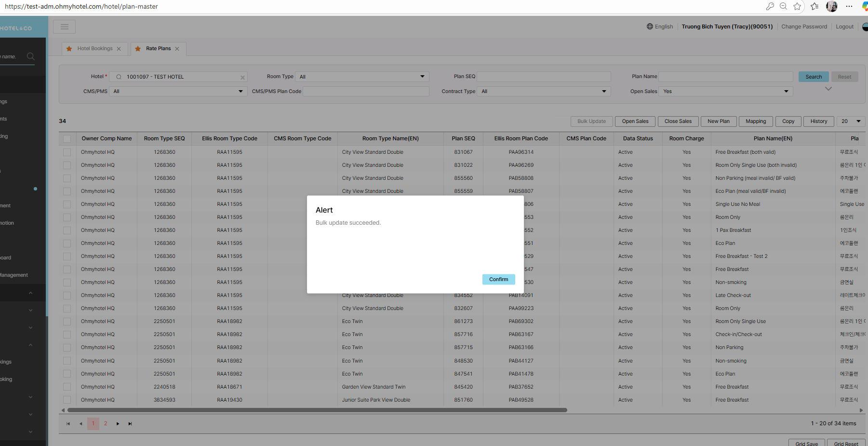Click the Logout link

(x=844, y=27)
